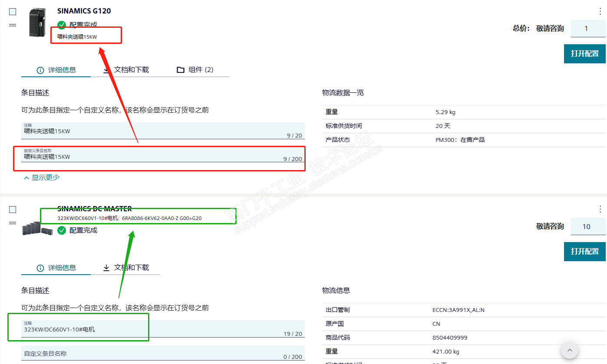Tick the SINAMICS G120 item checkbox
This screenshot has width=607, height=364.
point(13,12)
